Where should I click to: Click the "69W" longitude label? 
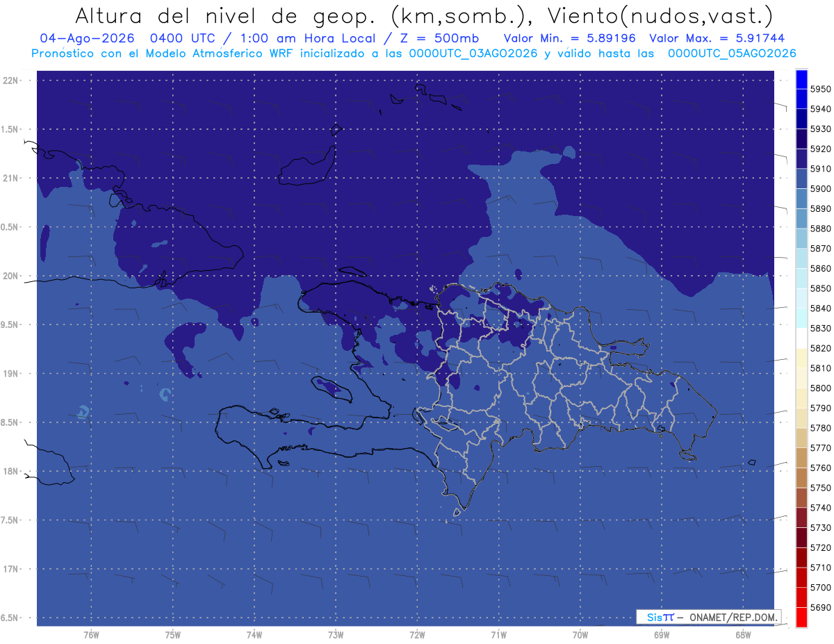662,635
